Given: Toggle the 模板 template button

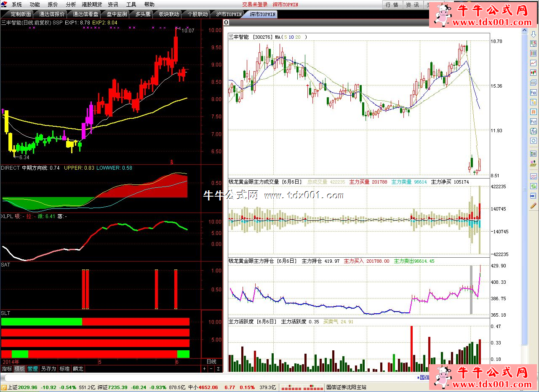Looking at the screenshot, I should coord(19,369).
